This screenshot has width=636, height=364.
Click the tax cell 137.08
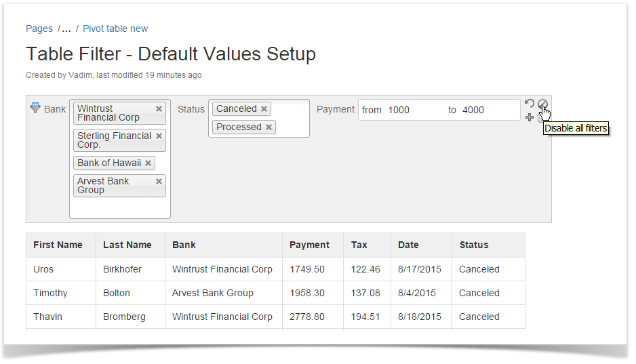[x=365, y=293]
